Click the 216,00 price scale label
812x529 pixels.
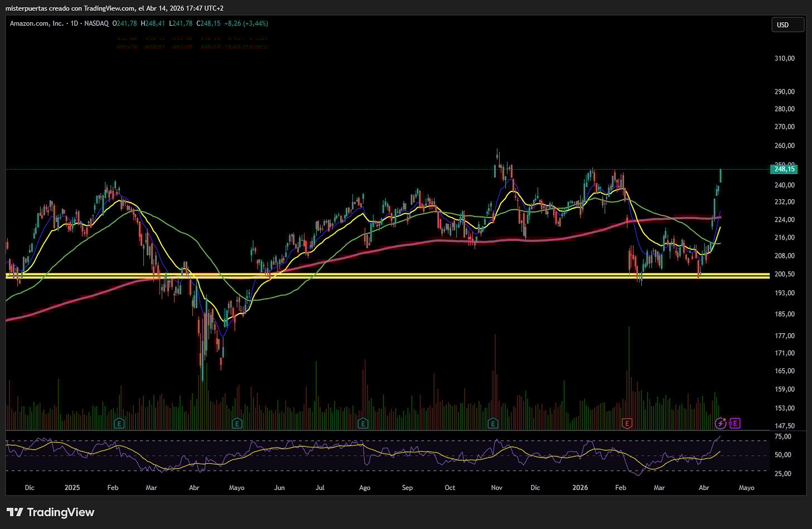[x=785, y=238]
